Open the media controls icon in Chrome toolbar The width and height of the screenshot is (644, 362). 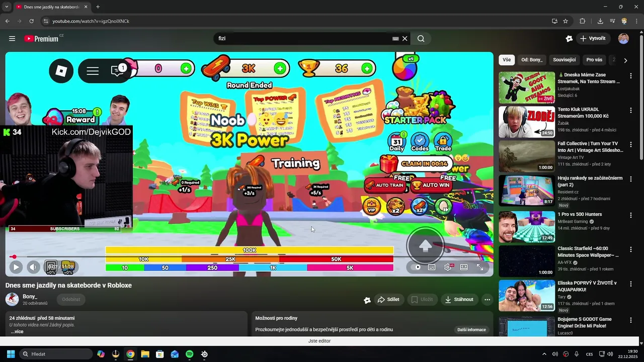(x=612, y=21)
